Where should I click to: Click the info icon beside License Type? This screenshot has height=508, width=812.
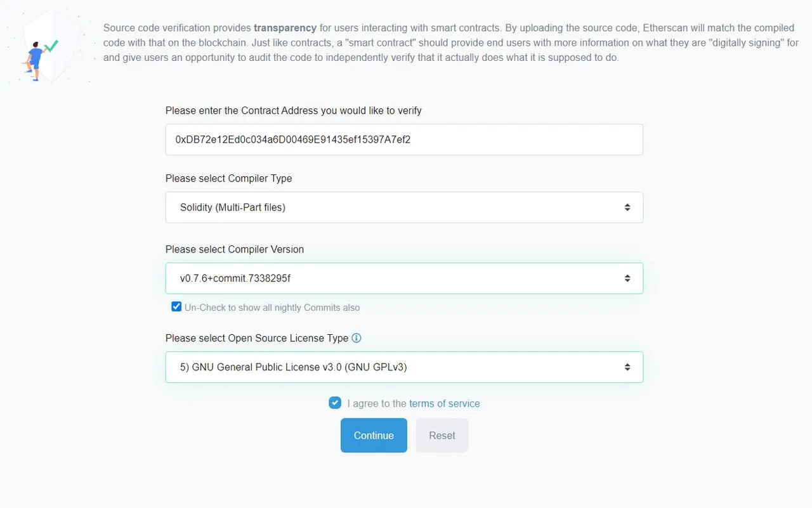357,338
